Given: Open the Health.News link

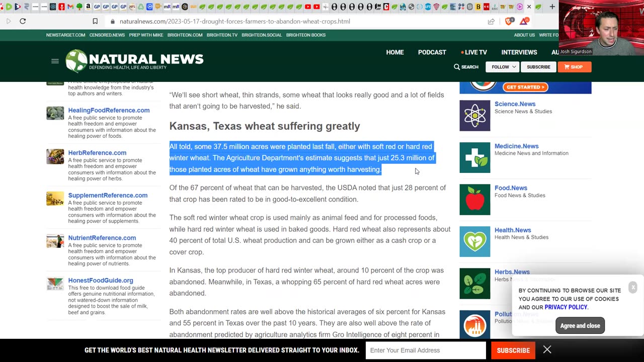Looking at the screenshot, I should [x=513, y=230].
